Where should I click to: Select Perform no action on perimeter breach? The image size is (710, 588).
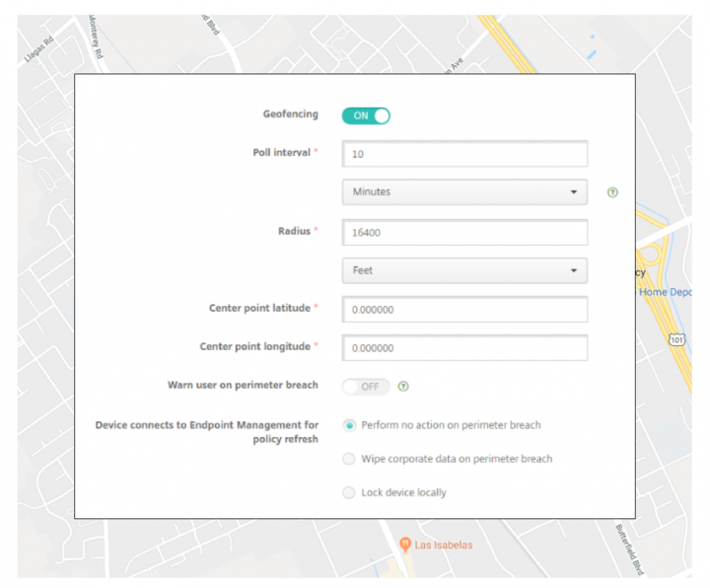[349, 425]
